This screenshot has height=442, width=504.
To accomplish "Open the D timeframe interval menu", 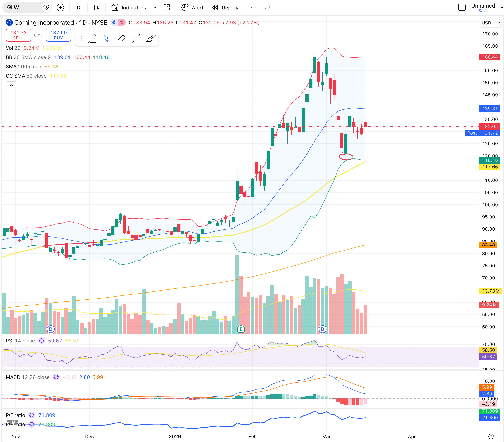I will (x=78, y=8).
